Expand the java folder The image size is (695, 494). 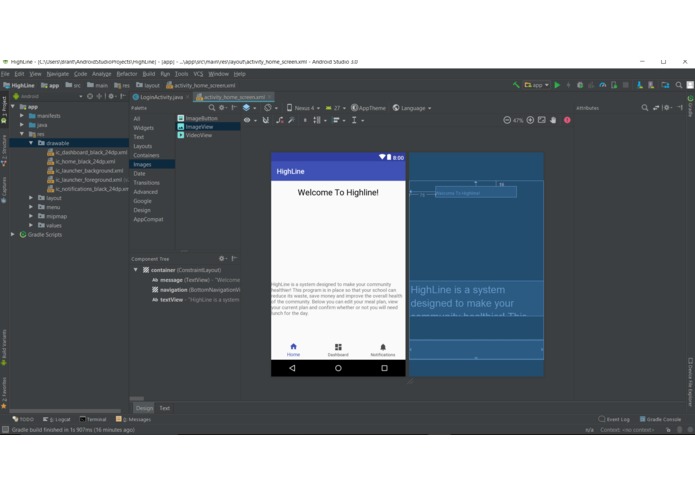22,125
